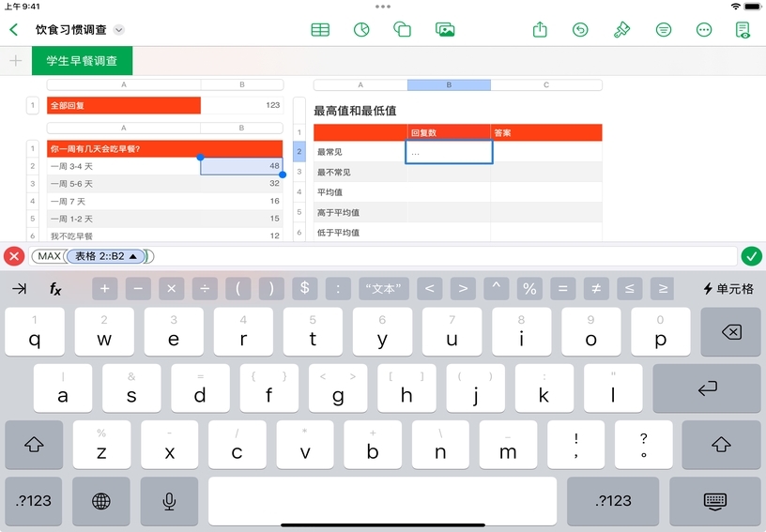Switch keyboard to .?123 symbols layout

34,501
